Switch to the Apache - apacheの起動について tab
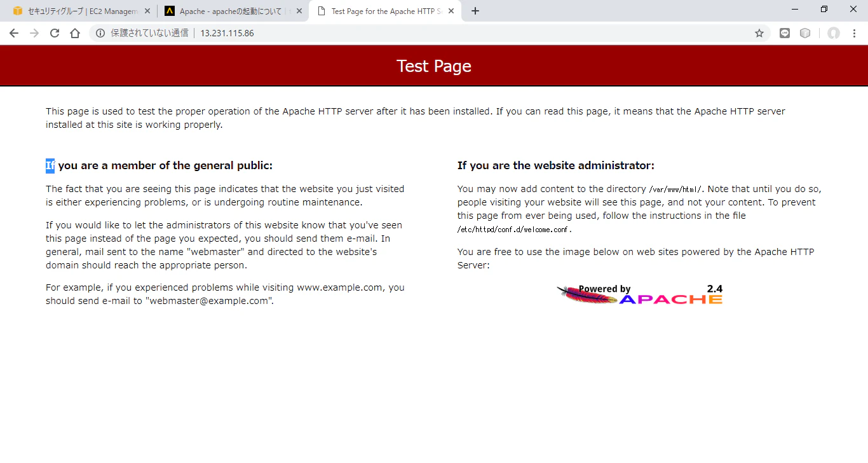Image resolution: width=868 pixels, height=463 pixels. tap(233, 11)
